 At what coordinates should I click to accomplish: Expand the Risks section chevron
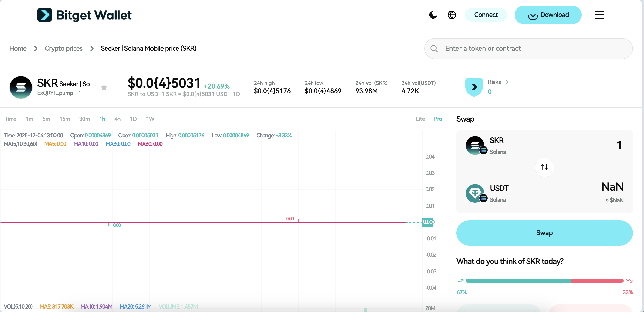click(x=507, y=82)
